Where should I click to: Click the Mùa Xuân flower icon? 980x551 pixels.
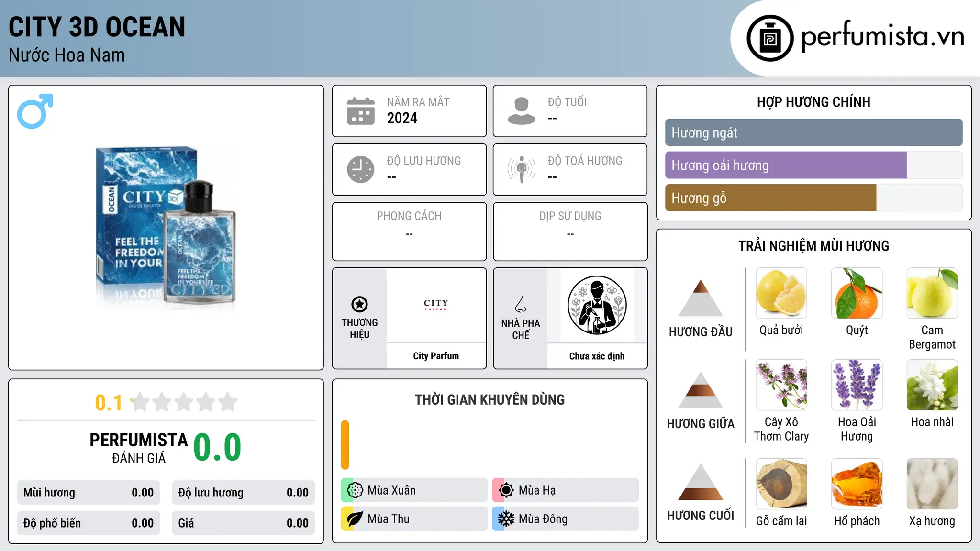355,490
